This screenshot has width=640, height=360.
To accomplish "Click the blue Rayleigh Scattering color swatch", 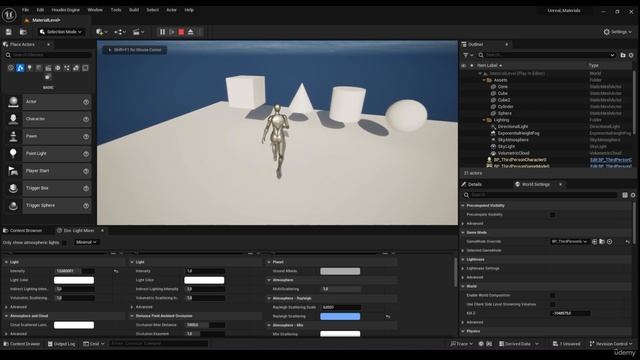I will click(340, 316).
